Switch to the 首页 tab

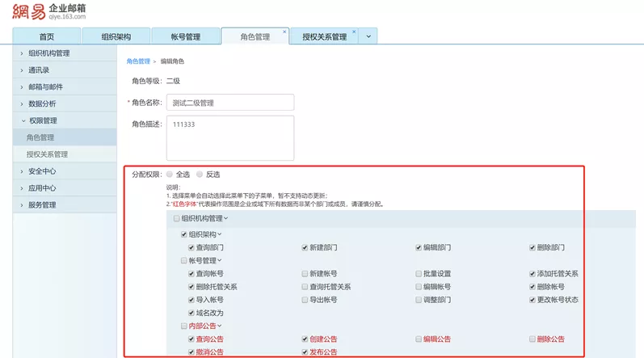47,37
